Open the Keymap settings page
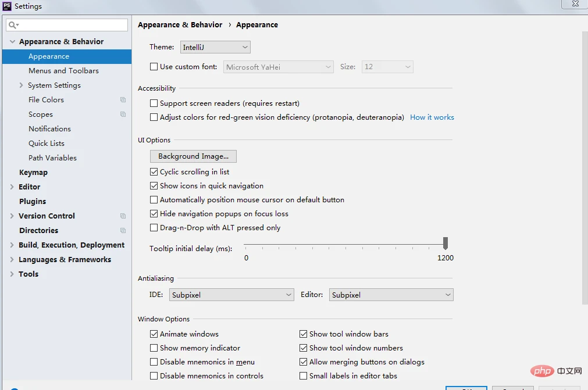 [33, 173]
